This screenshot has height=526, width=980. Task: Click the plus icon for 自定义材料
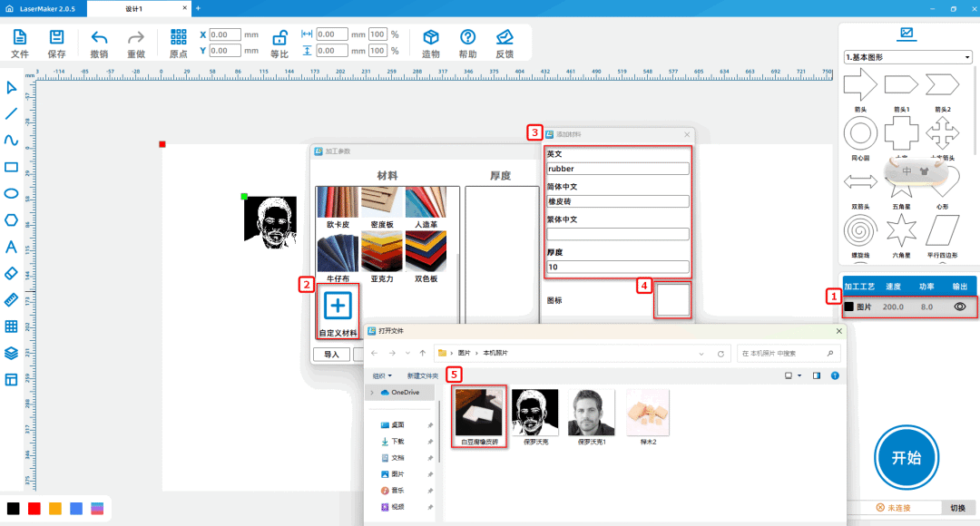338,306
